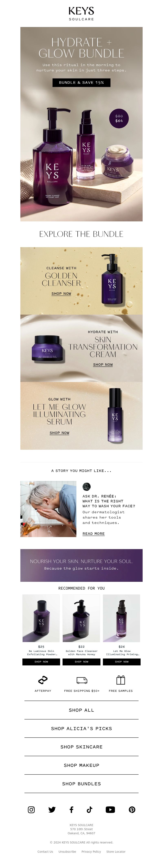Select the Afterpay icon

[43, 680]
